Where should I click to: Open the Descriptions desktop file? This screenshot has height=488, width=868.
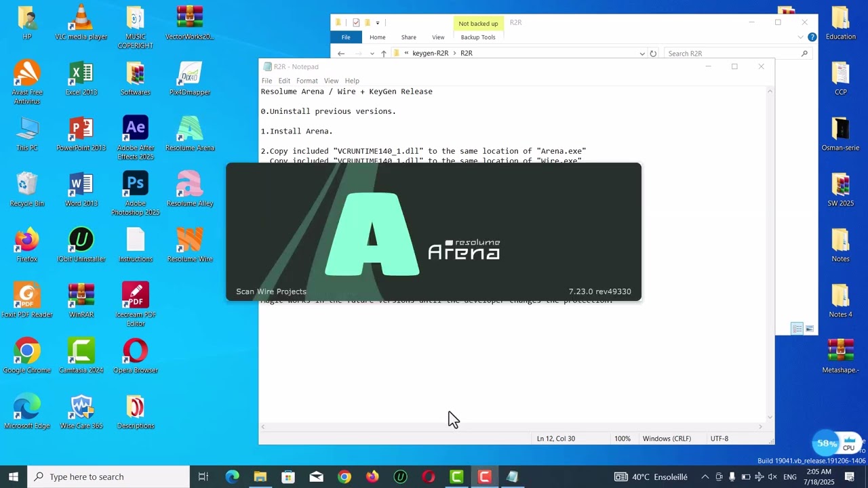point(136,412)
